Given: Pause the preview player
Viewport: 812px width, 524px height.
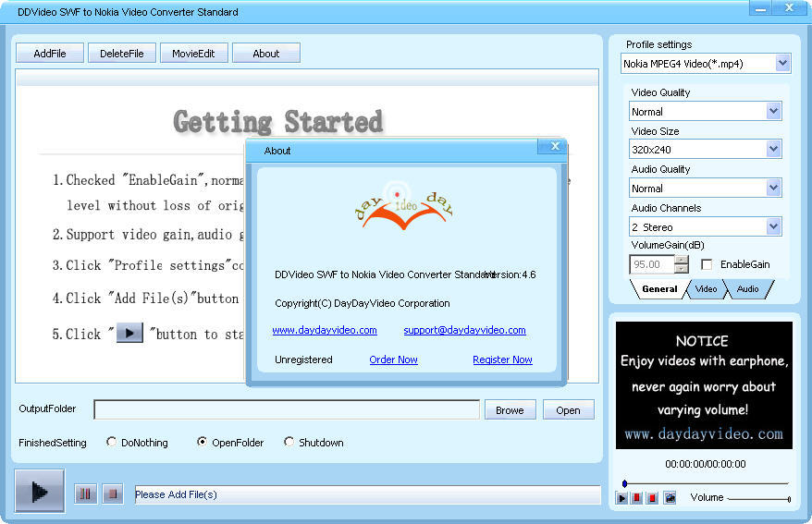Looking at the screenshot, I should 637,497.
